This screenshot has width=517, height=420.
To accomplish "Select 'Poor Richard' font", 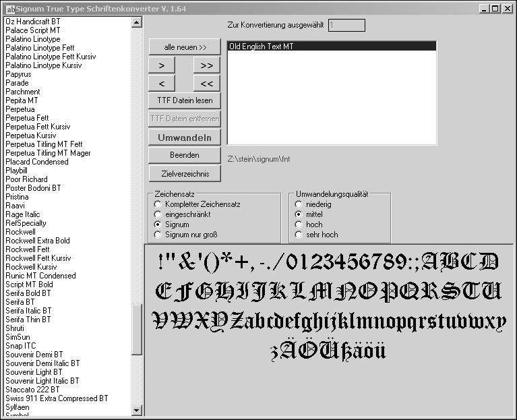I will (x=27, y=179).
